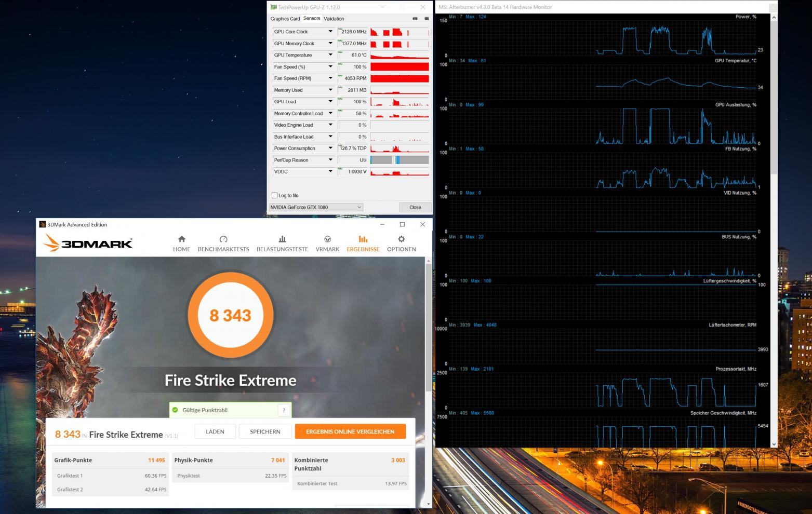Toggle the Log to file checkbox

[x=274, y=195]
